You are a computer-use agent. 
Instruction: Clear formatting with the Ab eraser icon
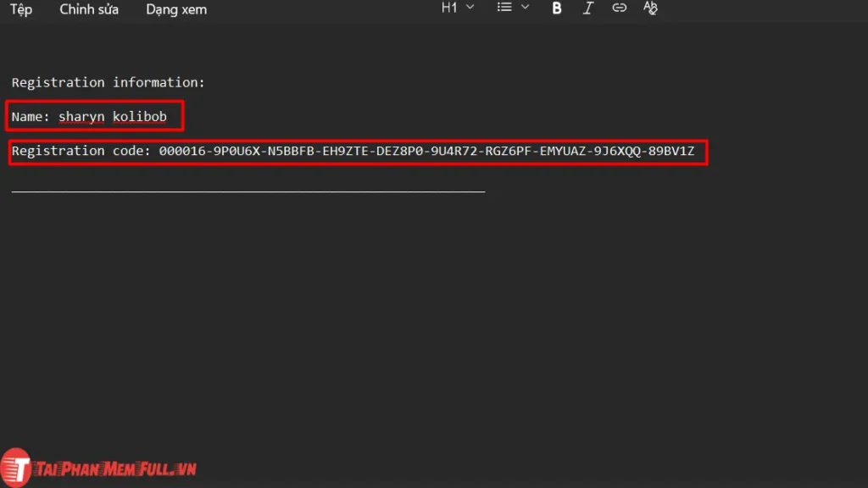[x=650, y=8]
